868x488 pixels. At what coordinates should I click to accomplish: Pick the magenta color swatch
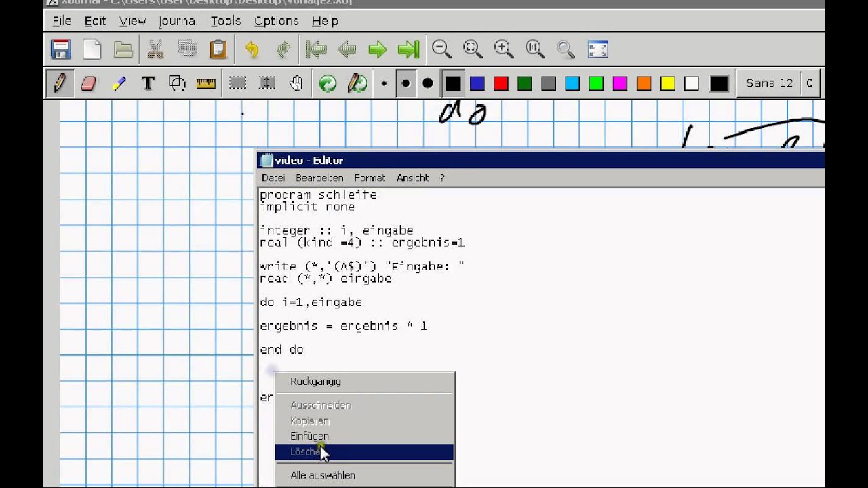pos(620,83)
